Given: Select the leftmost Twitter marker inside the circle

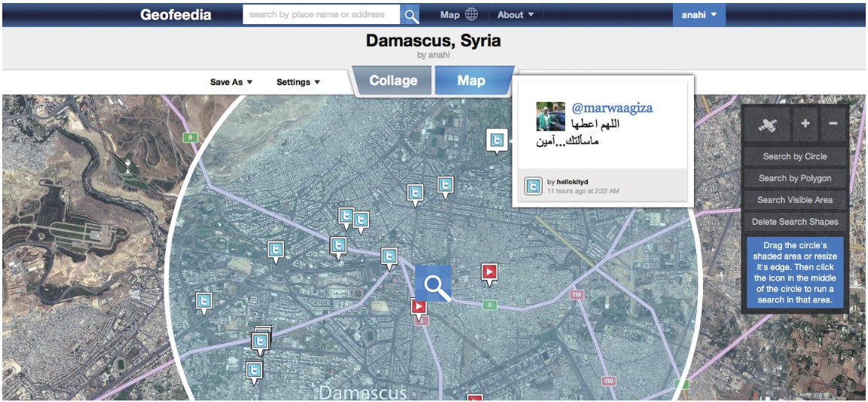Looking at the screenshot, I should tap(203, 303).
